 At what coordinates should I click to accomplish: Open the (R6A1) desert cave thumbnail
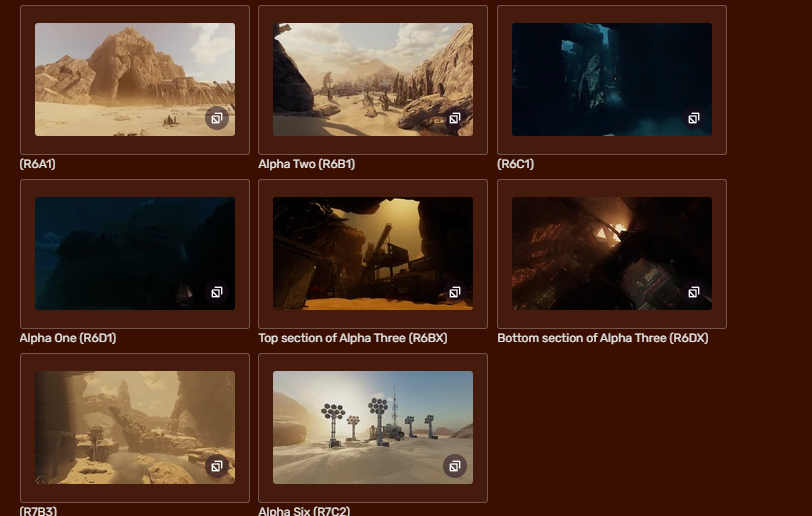pos(135,79)
